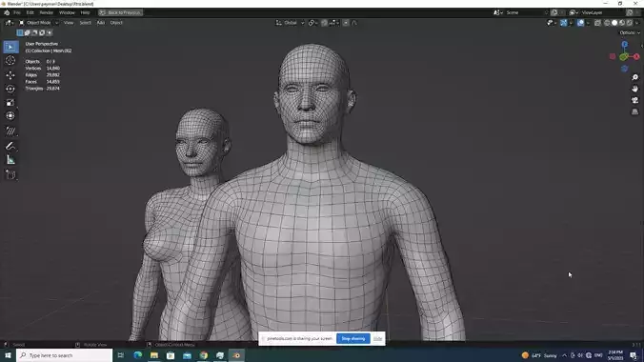The width and height of the screenshot is (644, 362).
Task: Click Blender icon in the taskbar
Action: [236, 355]
